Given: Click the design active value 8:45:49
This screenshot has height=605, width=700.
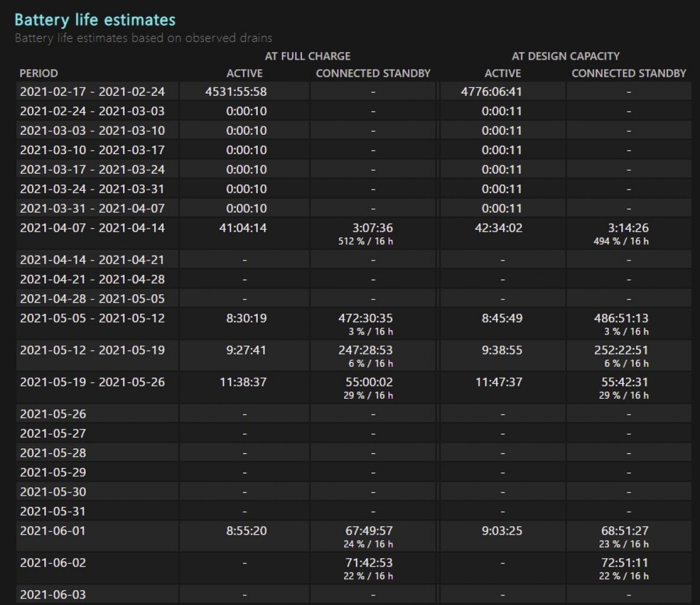Looking at the screenshot, I should 502,318.
